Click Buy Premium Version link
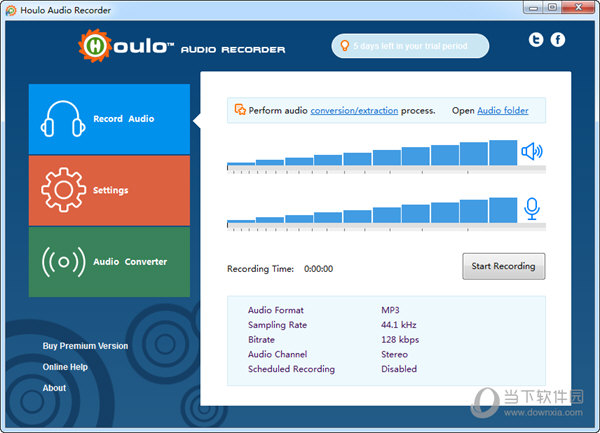This screenshot has height=433, width=600. click(x=85, y=346)
